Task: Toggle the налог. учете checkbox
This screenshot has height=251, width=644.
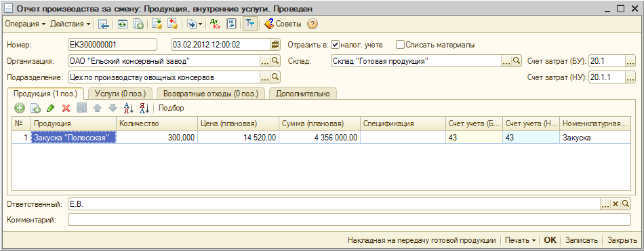Action: tap(336, 44)
